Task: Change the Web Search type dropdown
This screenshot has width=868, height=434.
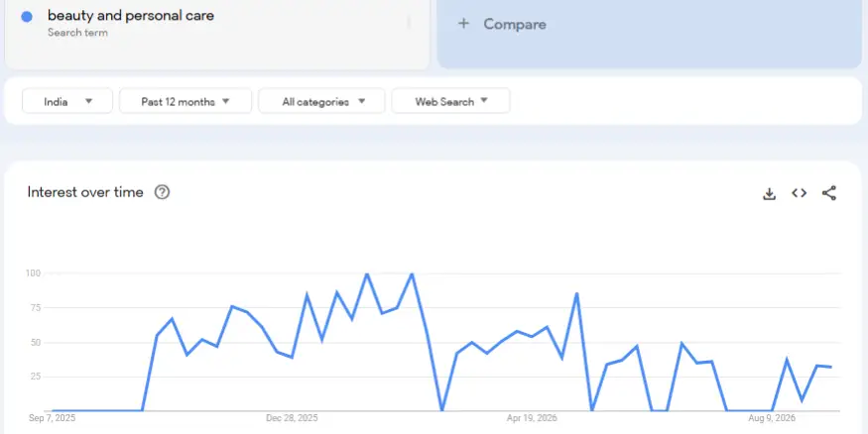Action: [x=450, y=101]
